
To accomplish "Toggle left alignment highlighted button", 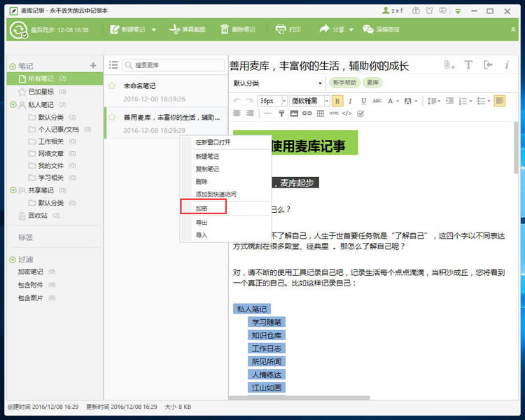I will click(x=500, y=101).
